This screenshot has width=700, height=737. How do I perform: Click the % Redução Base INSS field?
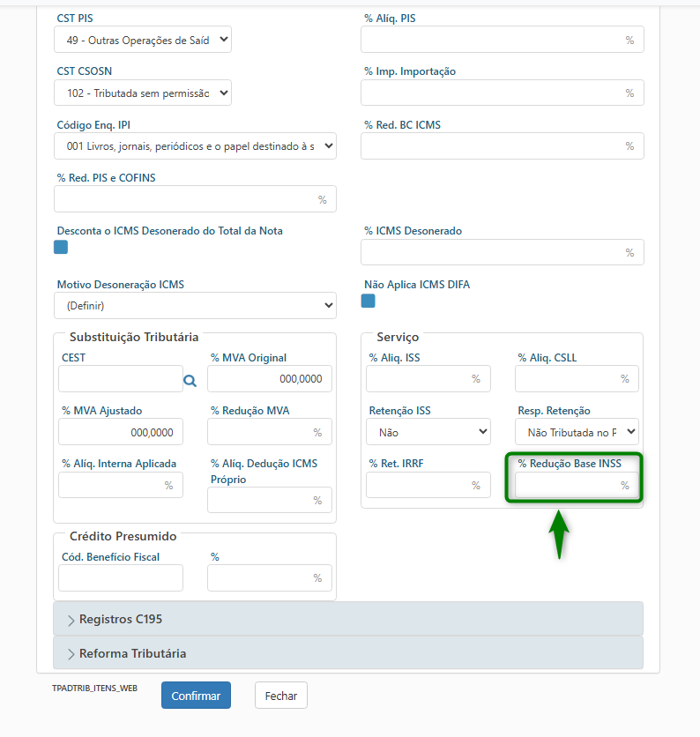click(x=567, y=485)
